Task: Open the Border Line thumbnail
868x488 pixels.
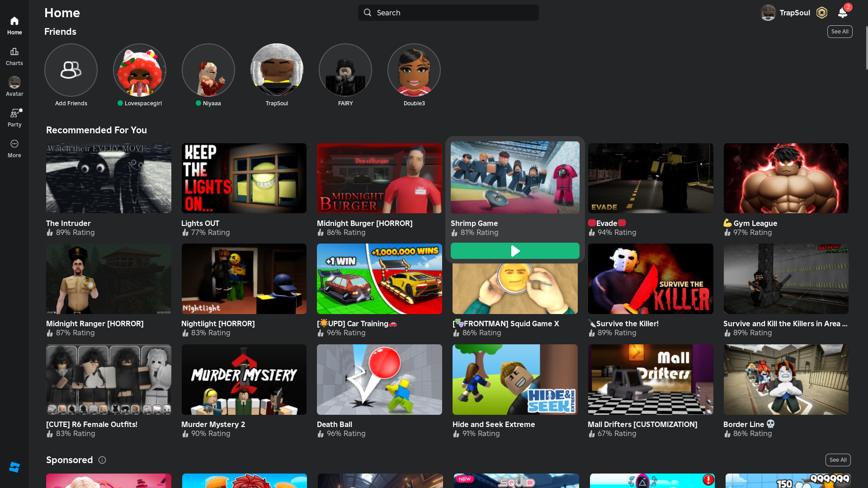Action: coord(786,380)
